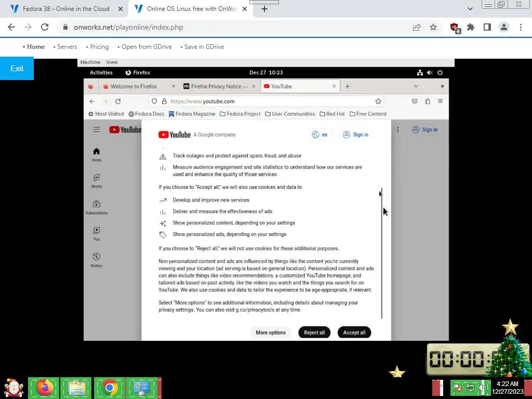Open OnWorks Pricing link
532x399 pixels.
(99, 47)
